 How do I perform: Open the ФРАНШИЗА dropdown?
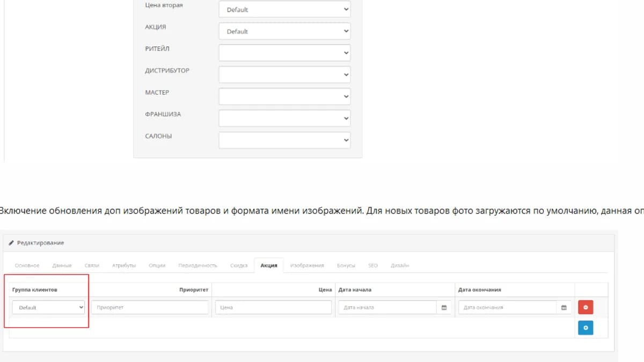[284, 119]
